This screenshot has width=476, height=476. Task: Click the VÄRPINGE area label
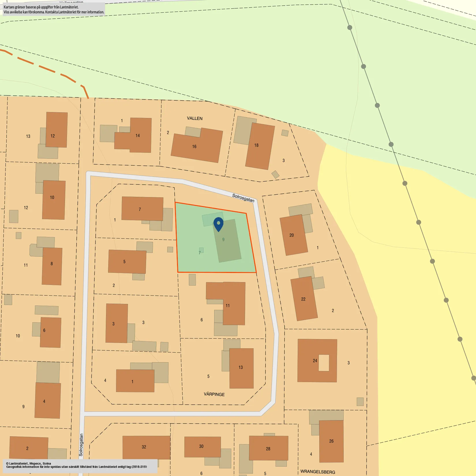(214, 394)
